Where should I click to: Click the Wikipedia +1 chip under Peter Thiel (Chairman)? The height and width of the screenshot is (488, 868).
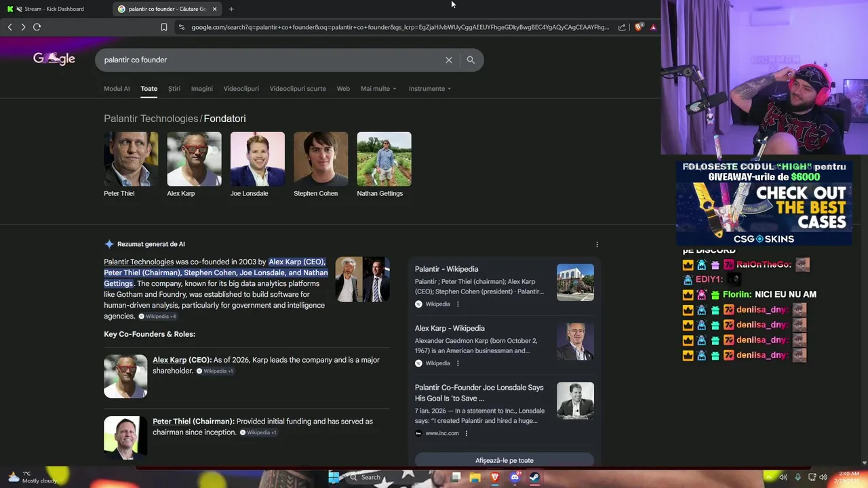click(x=258, y=432)
